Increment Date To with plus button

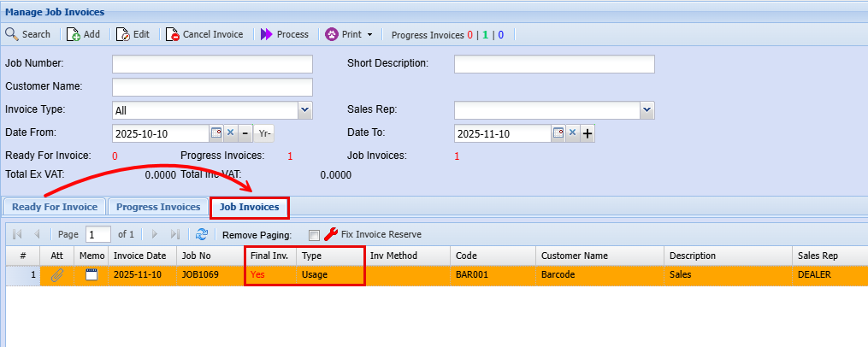click(x=588, y=133)
